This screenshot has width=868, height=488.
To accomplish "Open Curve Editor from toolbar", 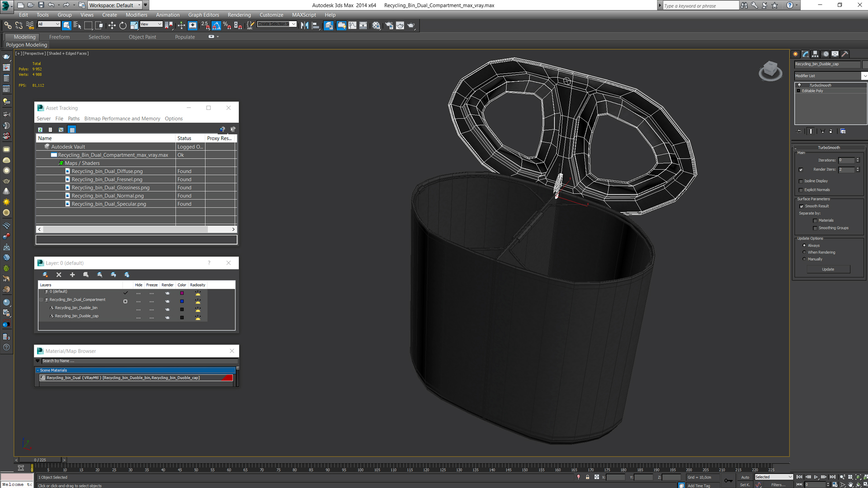I will tap(352, 25).
